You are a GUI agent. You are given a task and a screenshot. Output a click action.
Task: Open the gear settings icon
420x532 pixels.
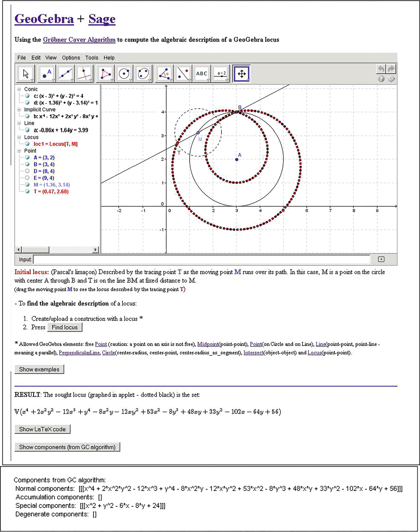pyautogui.click(x=391, y=79)
